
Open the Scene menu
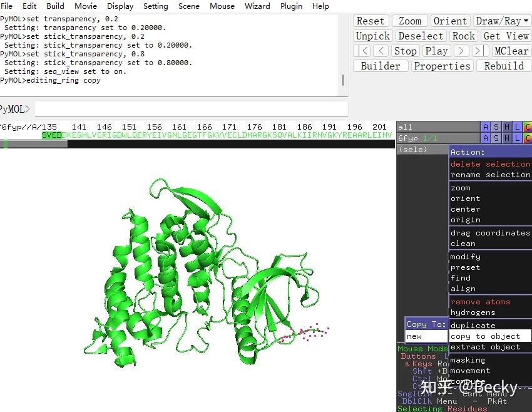tap(189, 6)
